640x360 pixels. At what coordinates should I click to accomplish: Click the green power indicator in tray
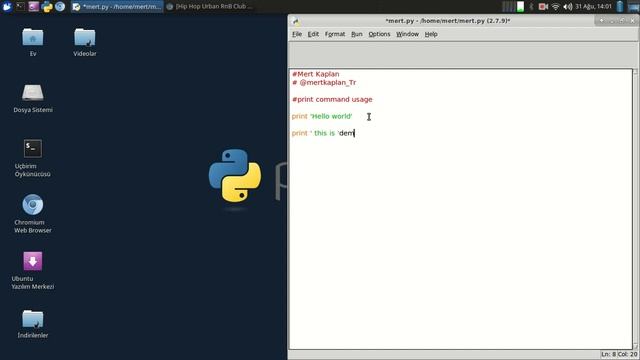tap(520, 7)
